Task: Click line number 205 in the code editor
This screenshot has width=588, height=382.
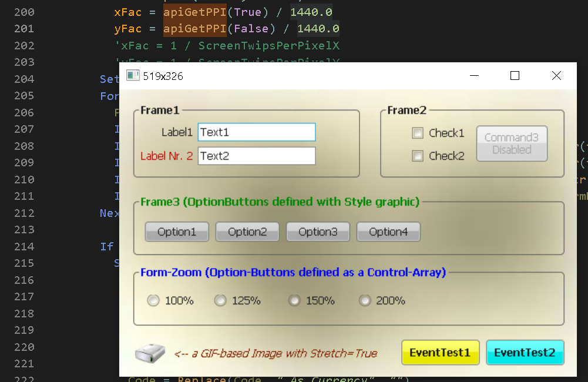Action: point(24,95)
